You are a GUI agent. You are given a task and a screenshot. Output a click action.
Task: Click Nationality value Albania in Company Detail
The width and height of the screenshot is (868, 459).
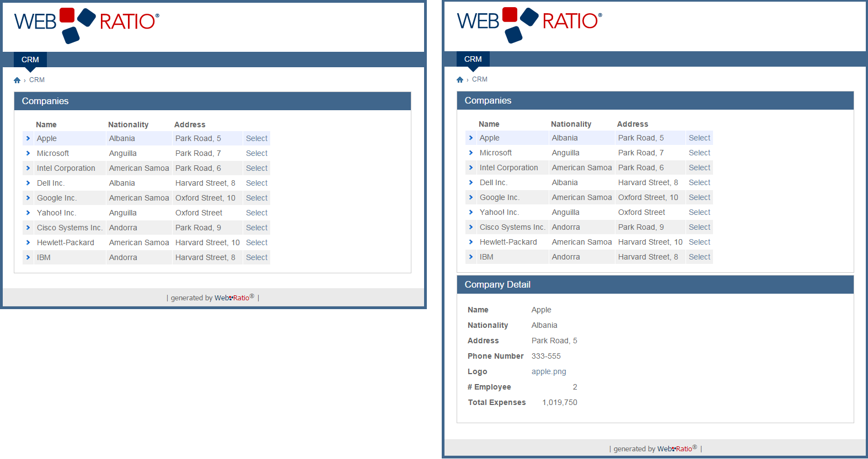coord(544,325)
